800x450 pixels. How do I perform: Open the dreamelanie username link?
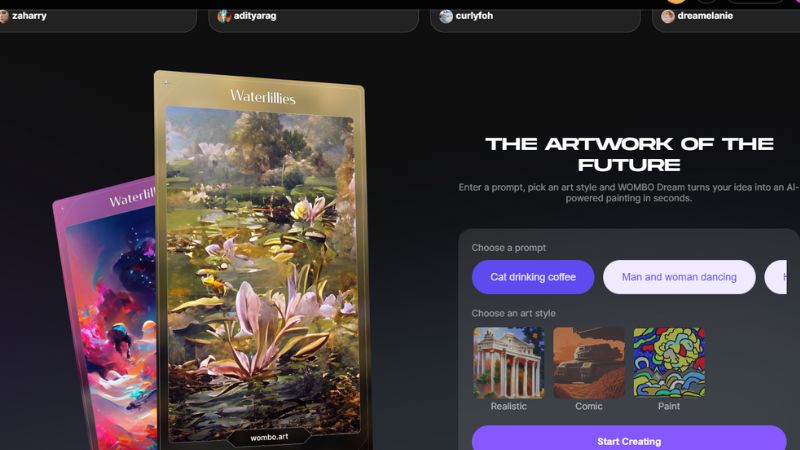coord(705,16)
